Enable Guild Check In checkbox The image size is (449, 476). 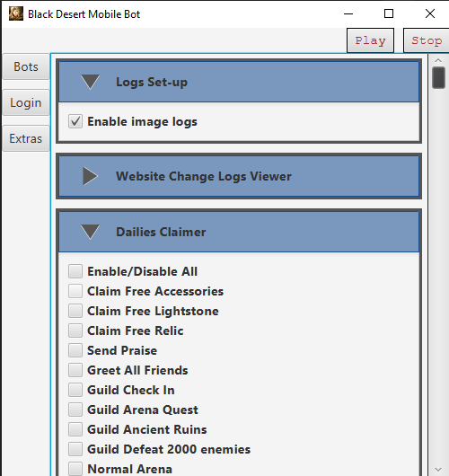point(75,390)
